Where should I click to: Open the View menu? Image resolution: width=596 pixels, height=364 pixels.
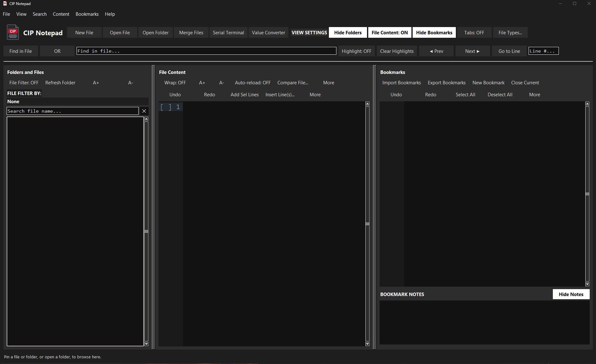coord(21,14)
